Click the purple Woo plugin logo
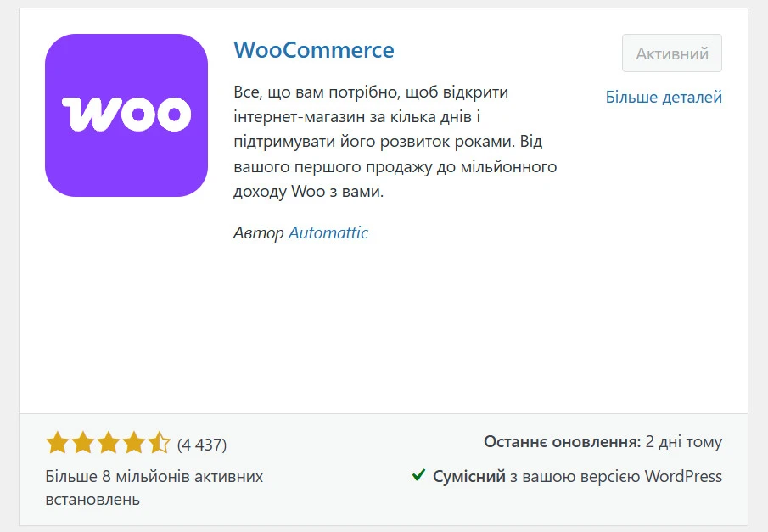The height and width of the screenshot is (532, 768). pyautogui.click(x=126, y=115)
